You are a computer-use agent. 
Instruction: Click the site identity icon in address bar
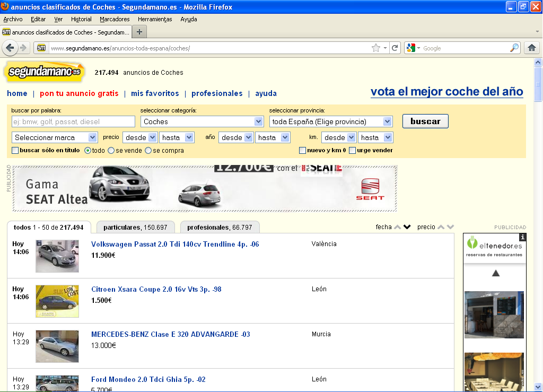tap(41, 48)
